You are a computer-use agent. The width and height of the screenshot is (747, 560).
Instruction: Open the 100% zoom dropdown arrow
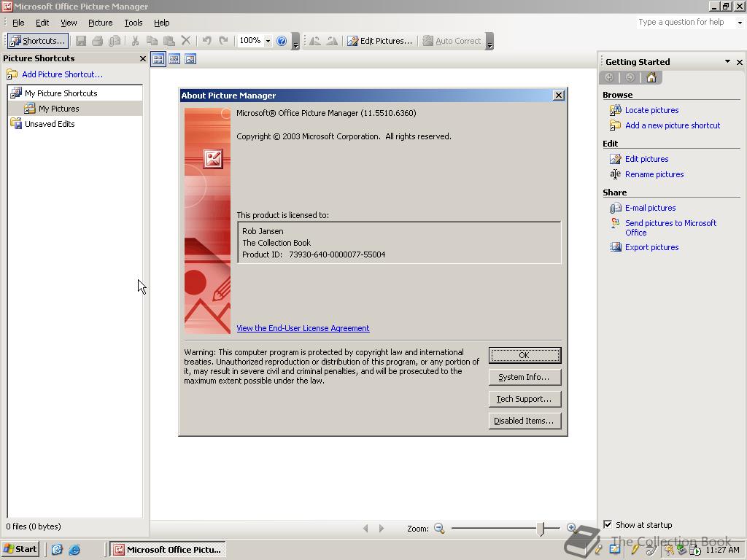coord(268,41)
